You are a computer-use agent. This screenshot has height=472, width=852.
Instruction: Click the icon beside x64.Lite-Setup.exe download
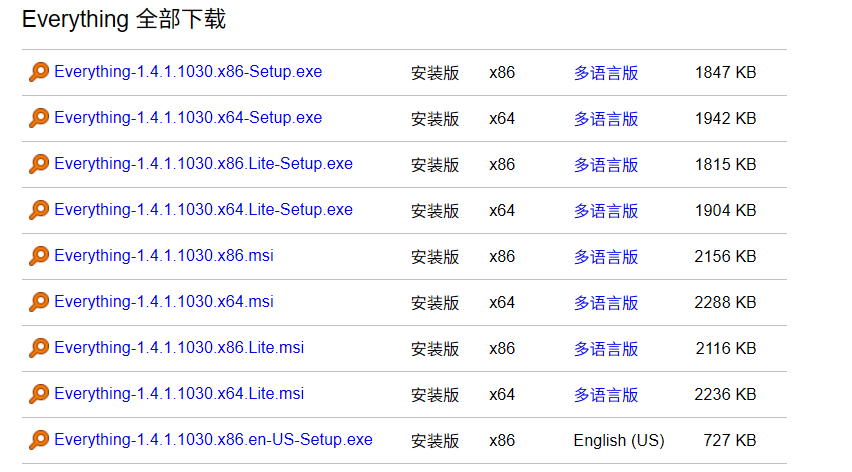tap(39, 210)
